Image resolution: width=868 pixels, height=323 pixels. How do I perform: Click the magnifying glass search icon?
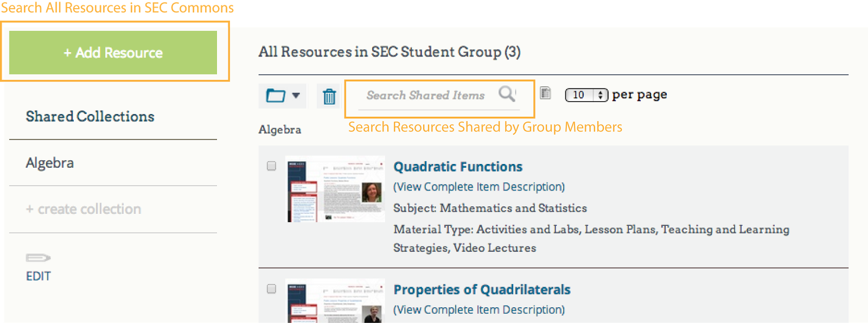(507, 94)
